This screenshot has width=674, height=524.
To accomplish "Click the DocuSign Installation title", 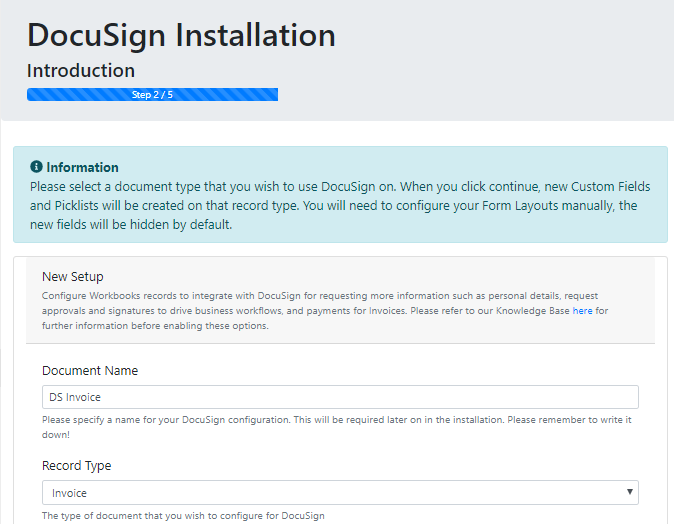I will [181, 35].
